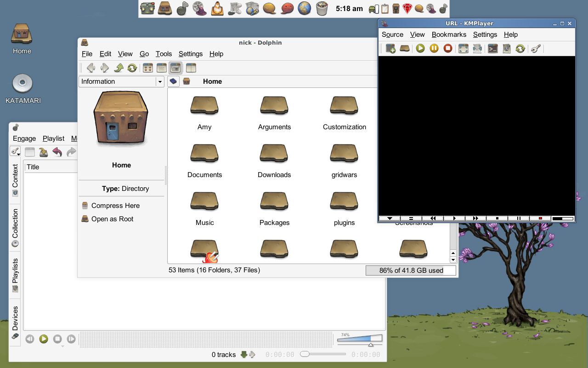This screenshot has height=368, width=588.
Task: Click the red record button in KMPlayer's control bar
Action: click(x=541, y=218)
